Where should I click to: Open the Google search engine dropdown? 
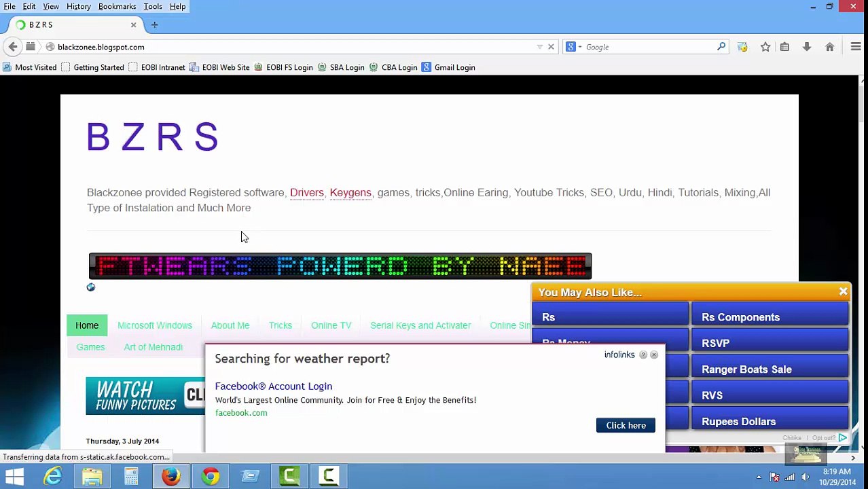point(574,47)
